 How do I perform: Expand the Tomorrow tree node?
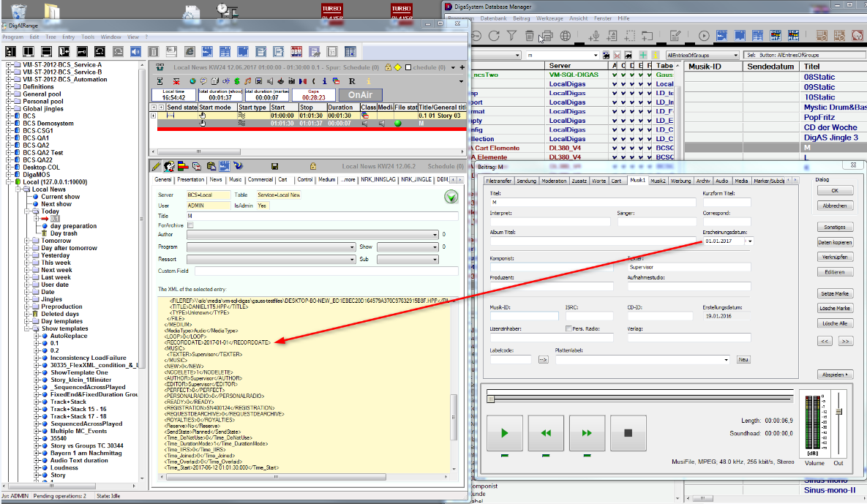pos(26,241)
